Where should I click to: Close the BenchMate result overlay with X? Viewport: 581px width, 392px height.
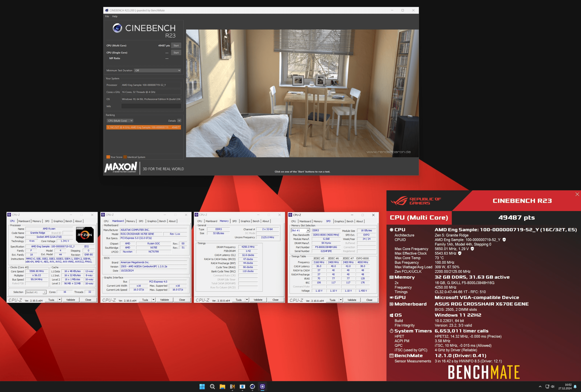[577, 194]
